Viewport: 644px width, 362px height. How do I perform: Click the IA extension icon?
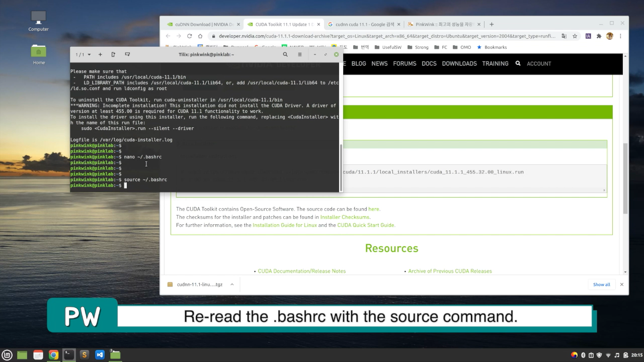point(588,36)
